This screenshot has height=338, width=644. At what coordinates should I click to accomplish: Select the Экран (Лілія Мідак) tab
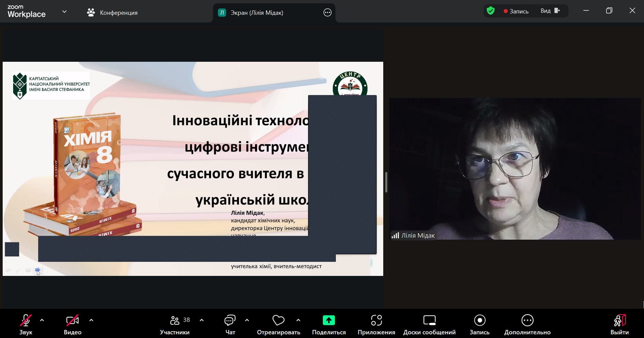pos(257,13)
